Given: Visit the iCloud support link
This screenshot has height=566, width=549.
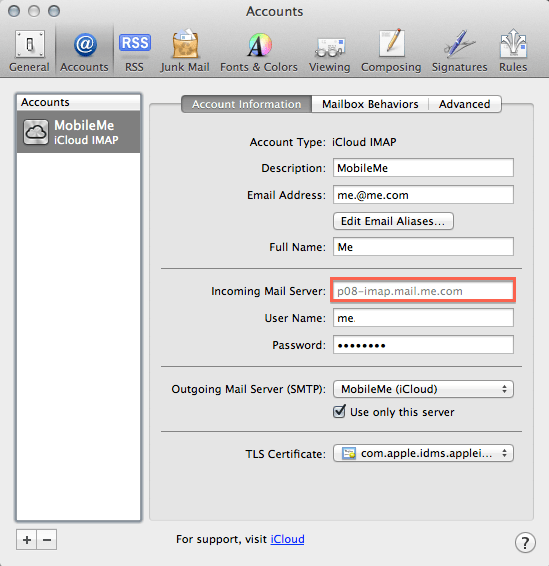Looking at the screenshot, I should coord(287,539).
